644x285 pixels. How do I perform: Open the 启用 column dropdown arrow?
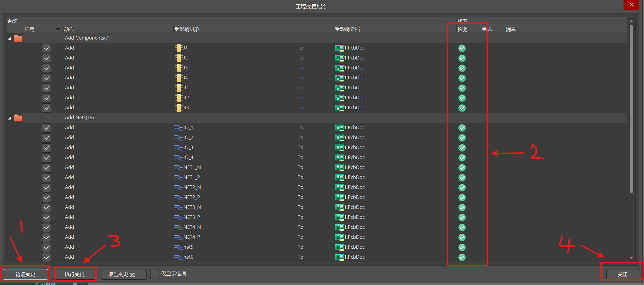point(58,29)
